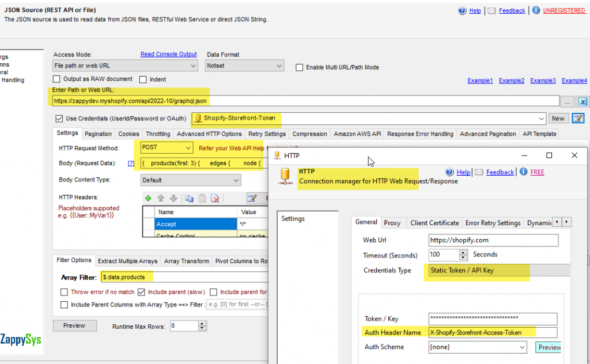The height and width of the screenshot is (364, 590).
Task: Move the selected header down
Action: coord(173,198)
